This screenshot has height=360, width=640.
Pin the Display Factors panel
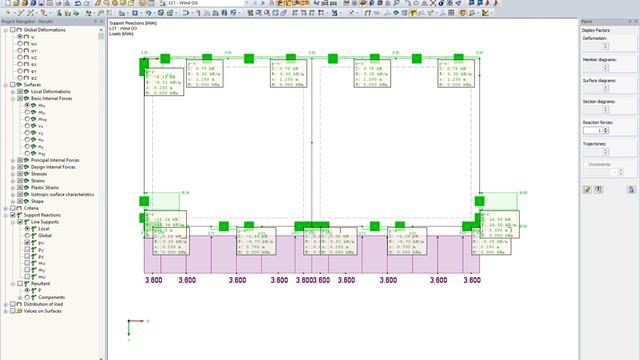coord(630,21)
